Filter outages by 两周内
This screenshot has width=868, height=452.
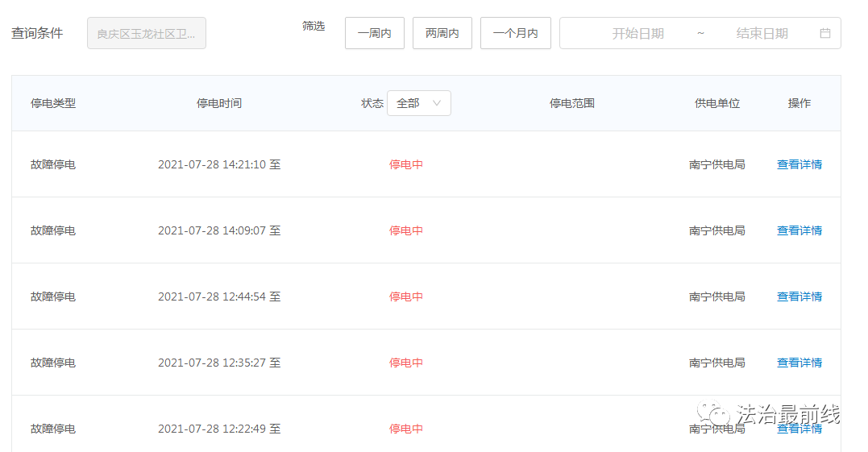(442, 34)
